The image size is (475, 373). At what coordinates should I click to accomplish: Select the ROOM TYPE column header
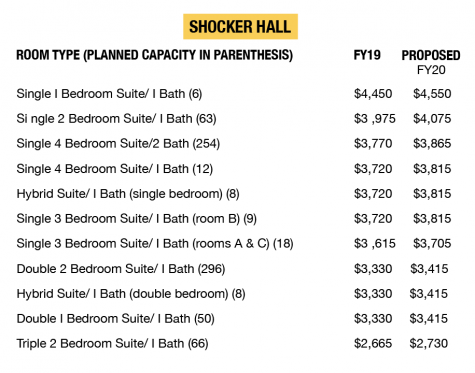(x=155, y=55)
